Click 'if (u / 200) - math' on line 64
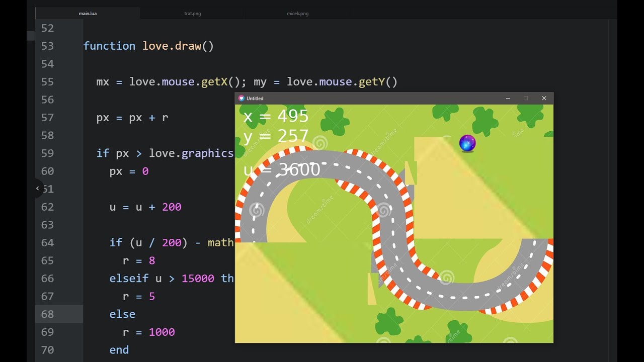Image resolution: width=644 pixels, height=362 pixels. click(x=172, y=243)
